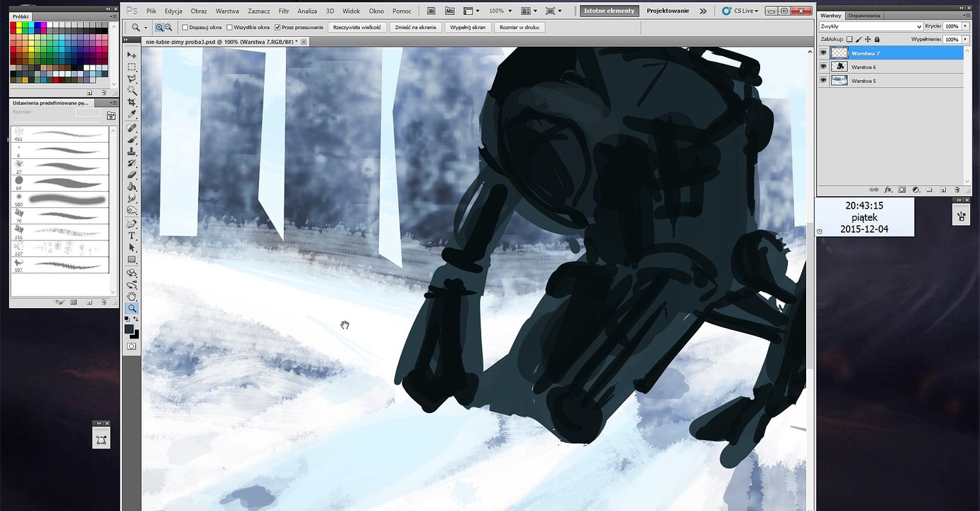Select the Rectangle shape tool
Screen dimensions: 980x511
131,260
